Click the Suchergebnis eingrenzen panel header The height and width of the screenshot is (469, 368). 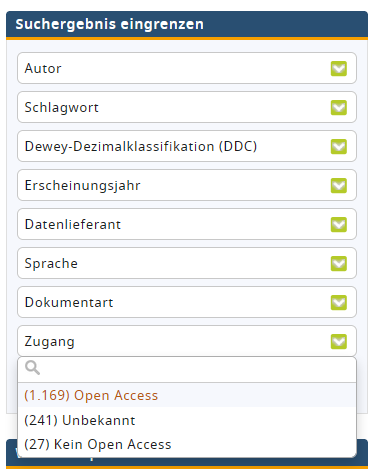(x=187, y=25)
